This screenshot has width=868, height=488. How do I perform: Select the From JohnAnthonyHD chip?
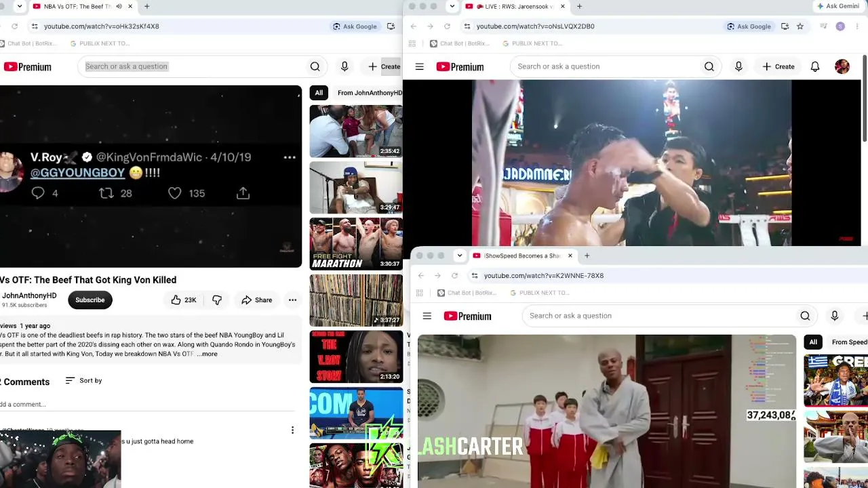point(369,93)
